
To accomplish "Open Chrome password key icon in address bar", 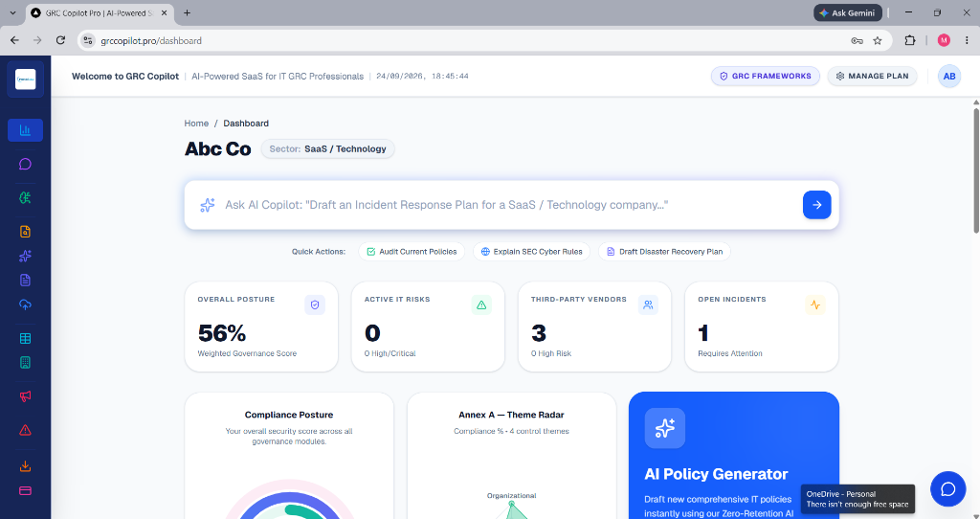I will [857, 40].
